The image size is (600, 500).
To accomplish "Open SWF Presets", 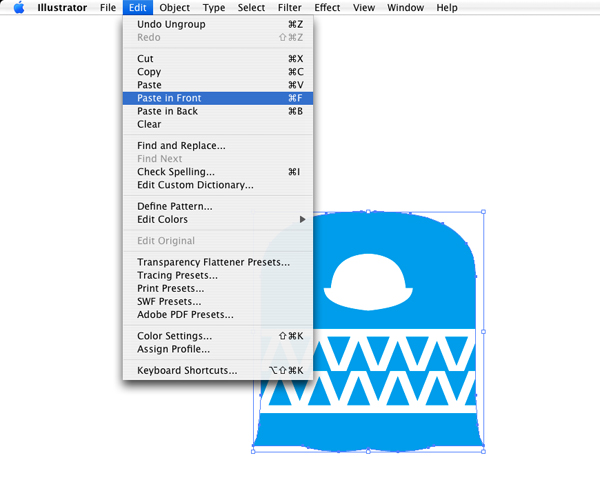I will 218,301.
